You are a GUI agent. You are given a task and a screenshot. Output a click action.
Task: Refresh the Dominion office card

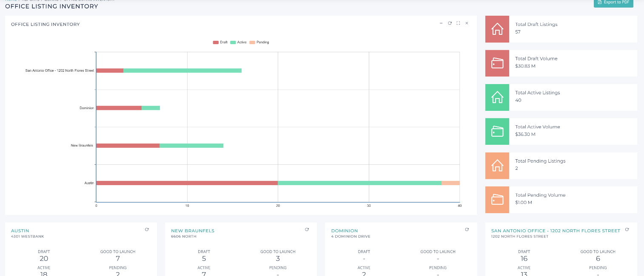click(467, 229)
